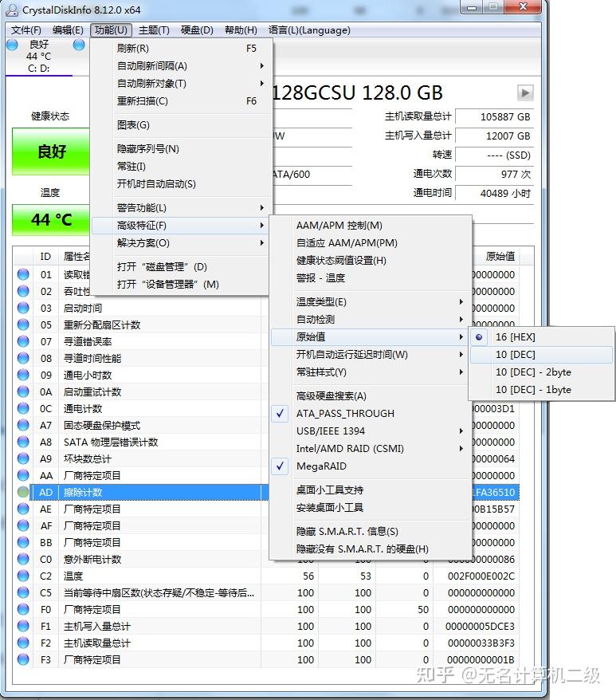This screenshot has height=700, width=616.
Task: Click the CrystalDiskInfo title bar app icon
Action: (x=13, y=10)
